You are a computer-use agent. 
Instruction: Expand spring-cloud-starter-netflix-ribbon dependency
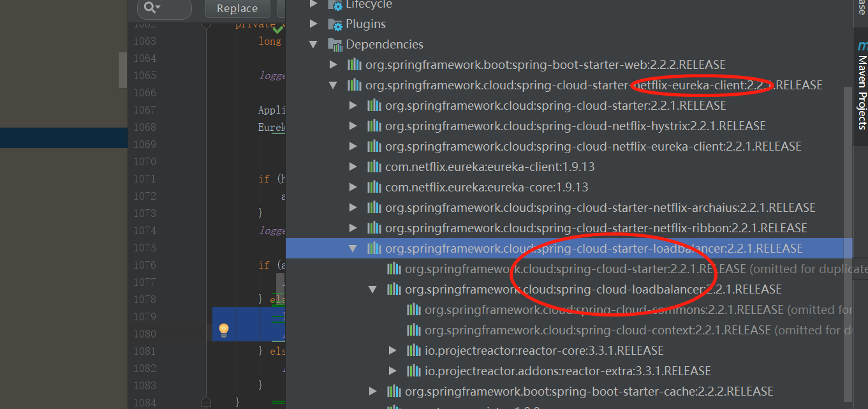pyautogui.click(x=353, y=228)
